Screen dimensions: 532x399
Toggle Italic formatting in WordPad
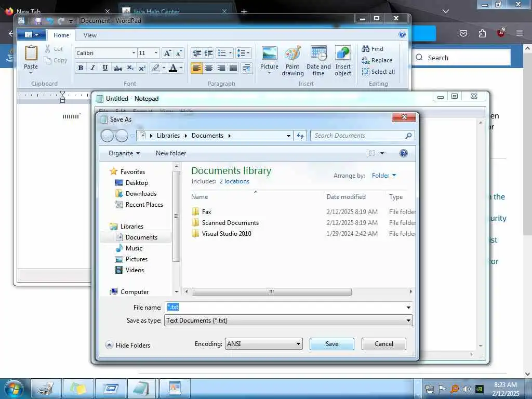92,68
